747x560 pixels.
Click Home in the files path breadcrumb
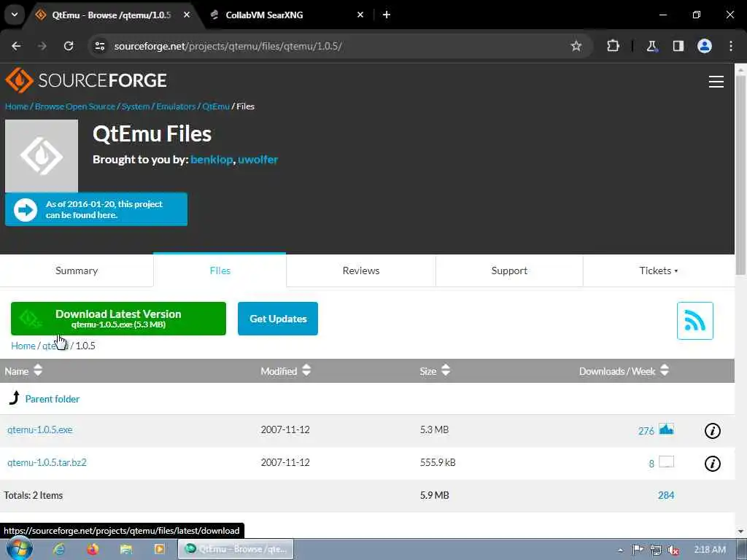coord(23,346)
